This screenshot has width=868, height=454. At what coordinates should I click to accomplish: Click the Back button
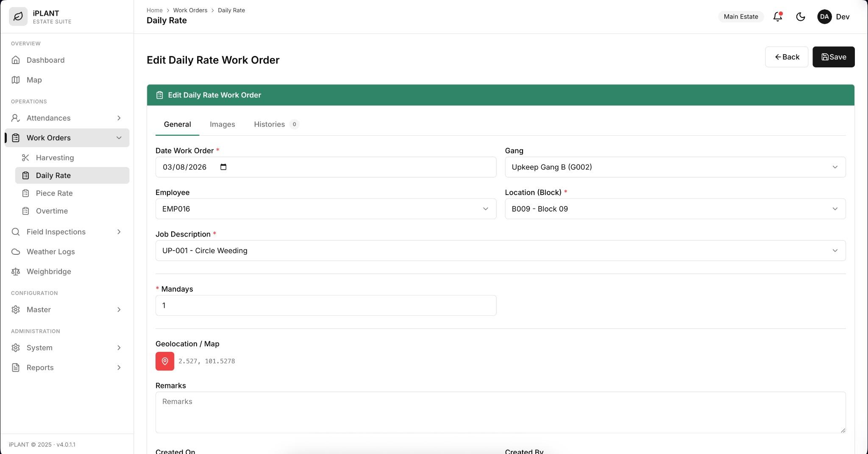coord(787,57)
